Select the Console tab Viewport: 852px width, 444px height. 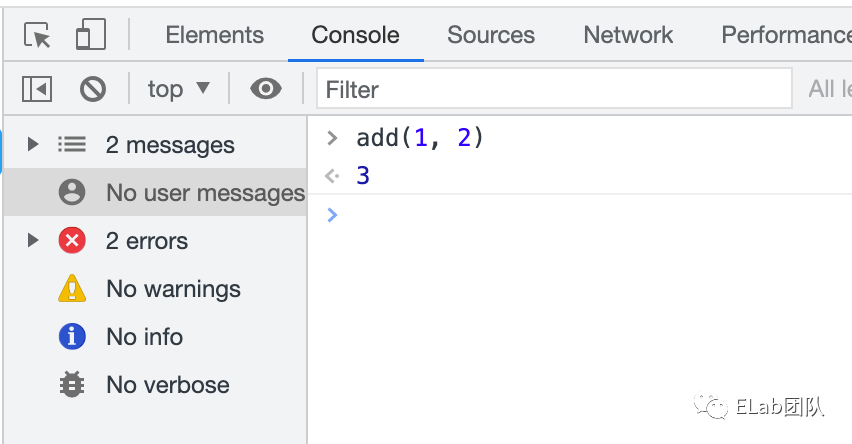coord(355,35)
